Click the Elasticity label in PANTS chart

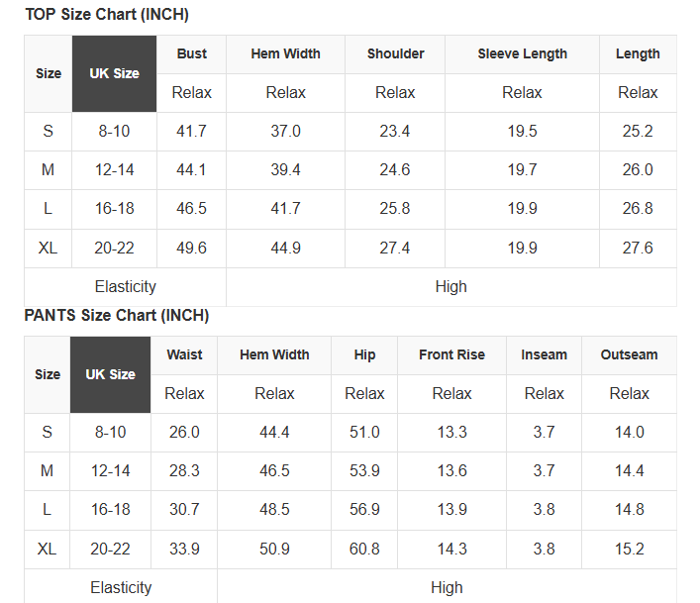point(121,587)
